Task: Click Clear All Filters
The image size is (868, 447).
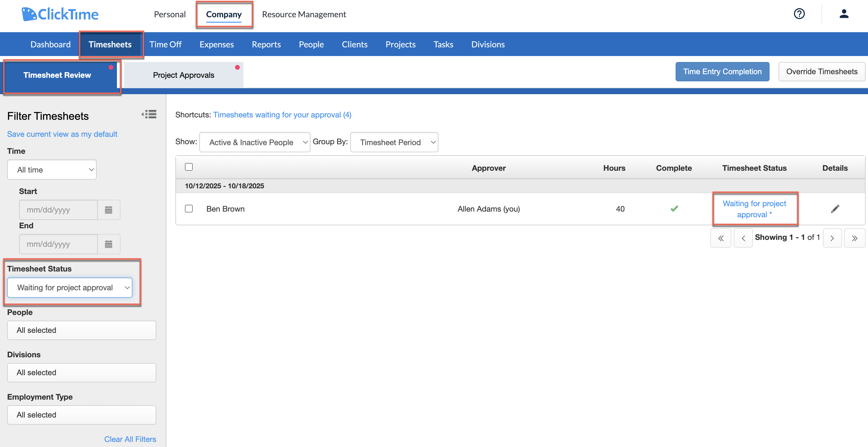Action: [130, 439]
